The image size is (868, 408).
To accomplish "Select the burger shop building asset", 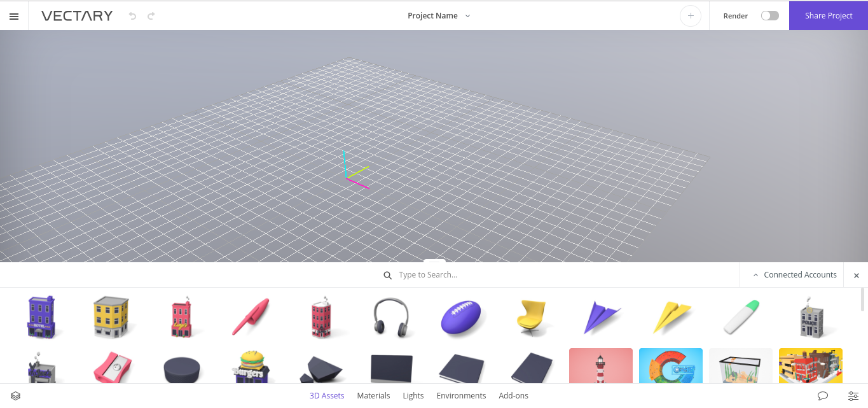I will coord(252,367).
